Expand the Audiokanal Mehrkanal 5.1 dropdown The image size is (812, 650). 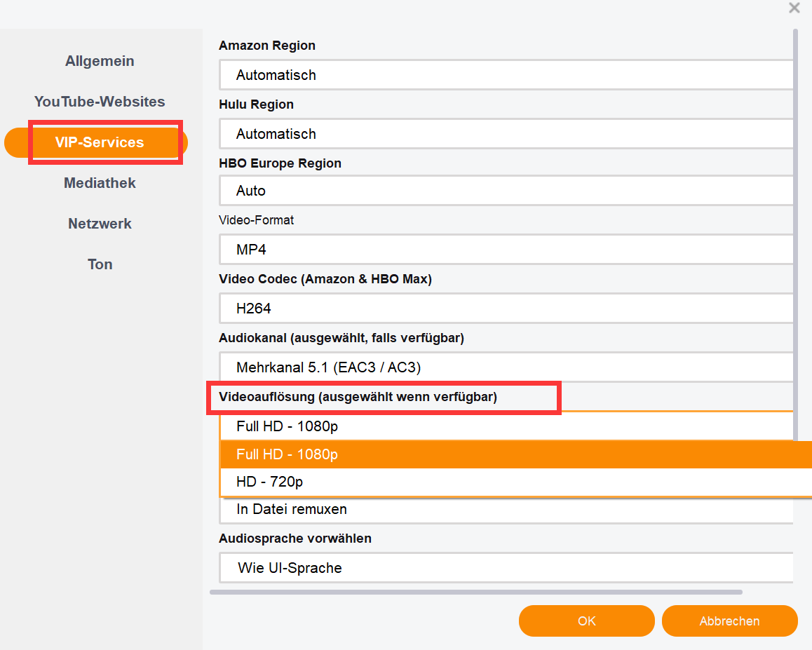pos(506,367)
